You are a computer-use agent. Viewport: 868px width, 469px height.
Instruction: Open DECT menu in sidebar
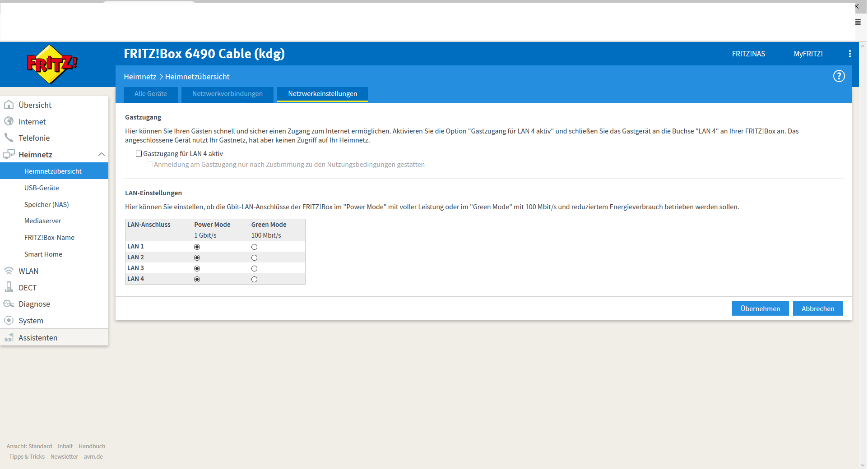[x=28, y=288]
